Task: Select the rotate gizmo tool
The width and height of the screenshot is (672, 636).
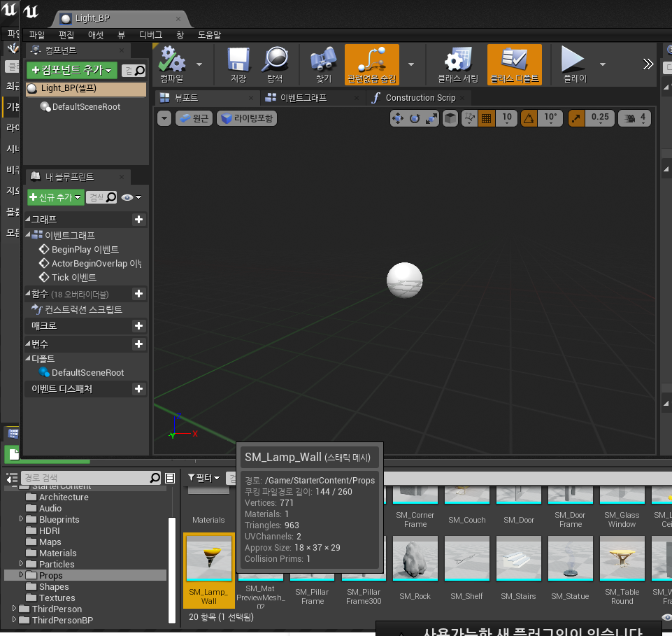Action: coord(415,118)
